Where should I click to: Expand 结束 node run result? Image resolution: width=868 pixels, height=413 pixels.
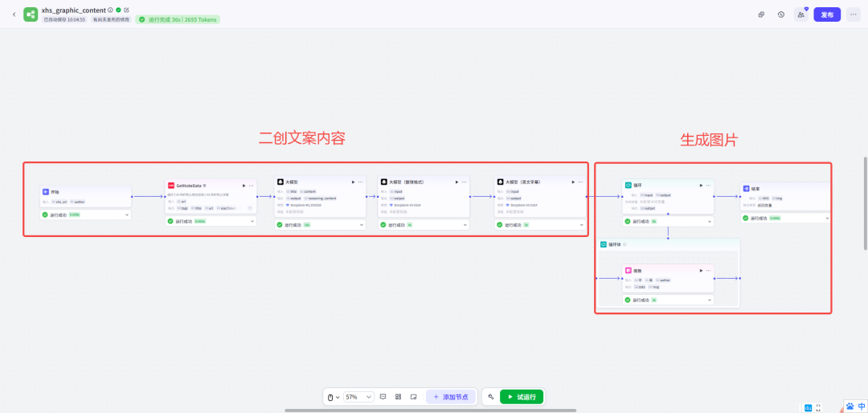827,218
